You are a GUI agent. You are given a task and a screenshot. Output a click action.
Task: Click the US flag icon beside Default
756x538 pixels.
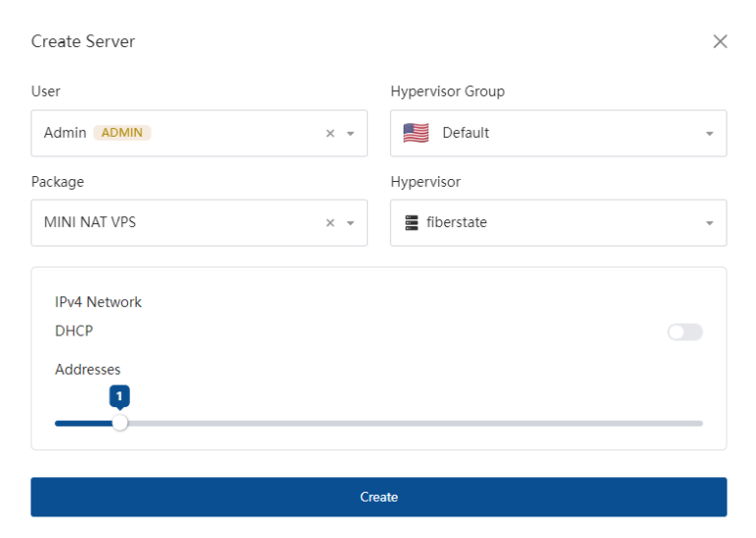point(416,133)
